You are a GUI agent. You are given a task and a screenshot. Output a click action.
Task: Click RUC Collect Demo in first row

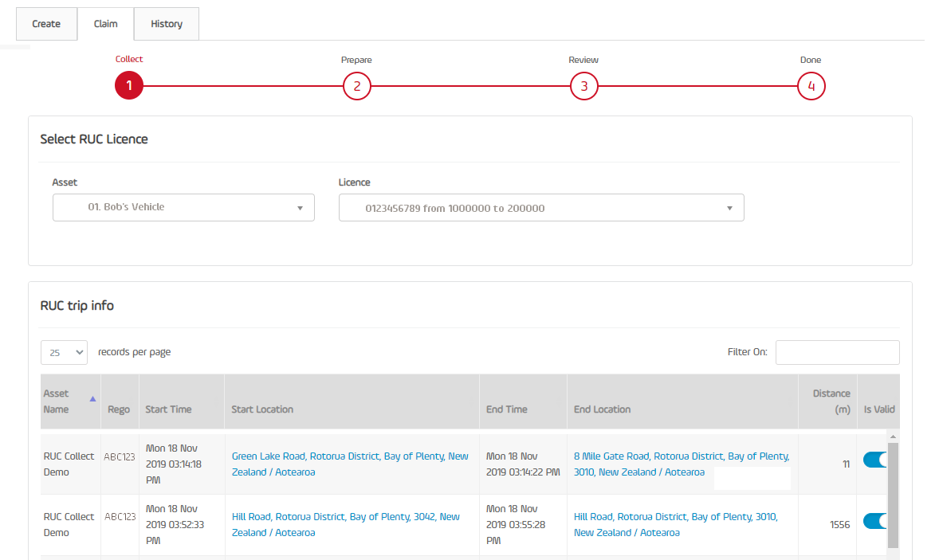pyautogui.click(x=69, y=464)
